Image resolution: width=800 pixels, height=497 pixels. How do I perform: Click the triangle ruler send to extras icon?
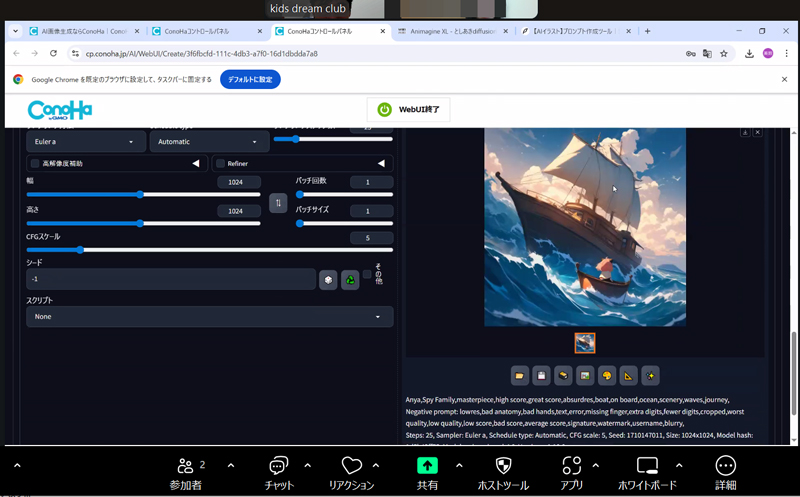point(629,376)
